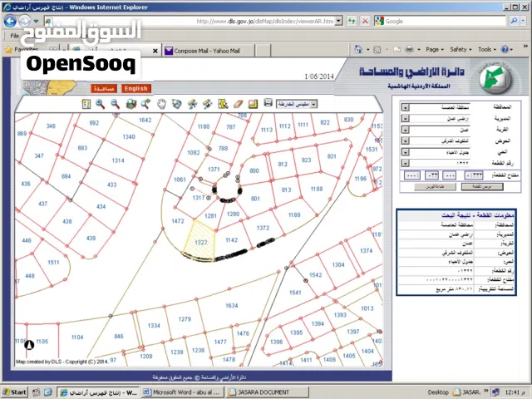This screenshot has height=399, width=532.
Task: Click the full extent globe map icon
Action: (131, 104)
